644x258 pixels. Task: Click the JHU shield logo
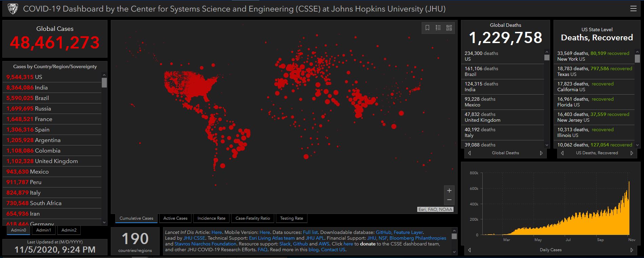click(13, 9)
